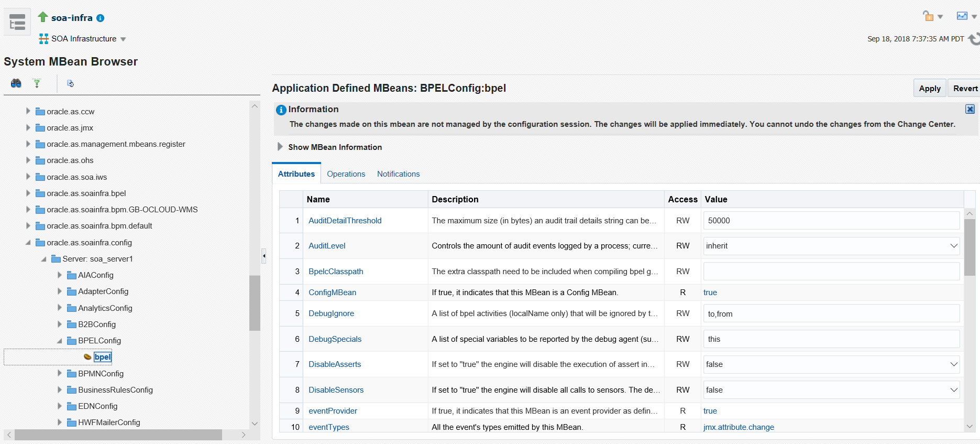Close the Information message panel
The height and width of the screenshot is (444, 980).
pyautogui.click(x=970, y=109)
